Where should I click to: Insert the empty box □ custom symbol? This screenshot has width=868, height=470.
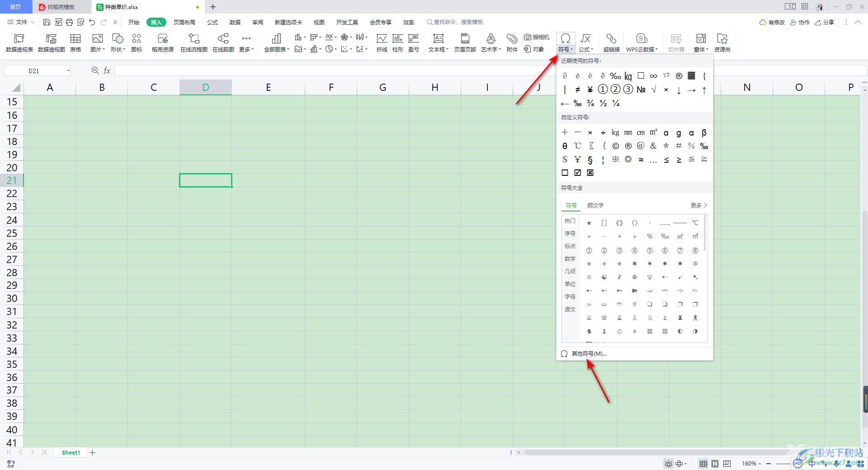[x=565, y=173]
